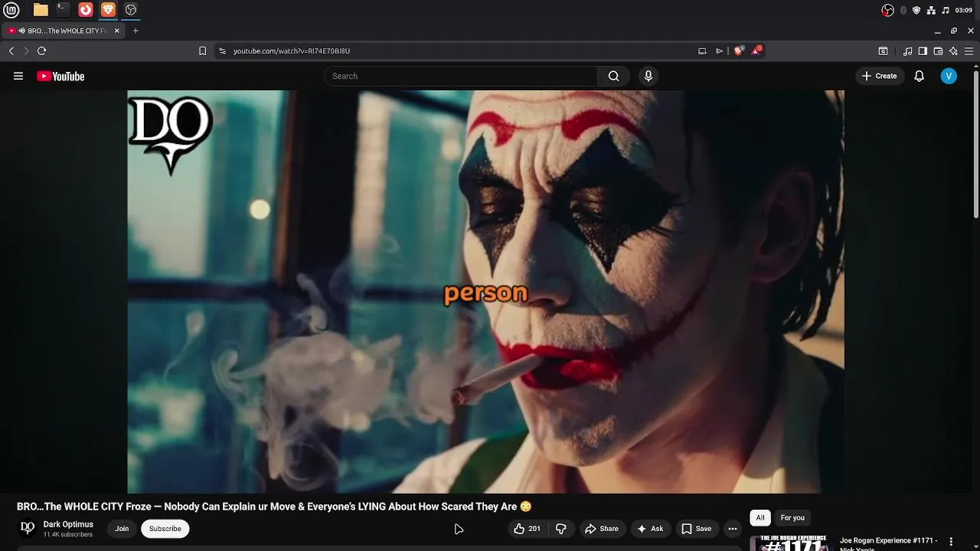Screen dimensions: 980x551
Task: Open the music note sound tray icon
Action: [946, 10]
